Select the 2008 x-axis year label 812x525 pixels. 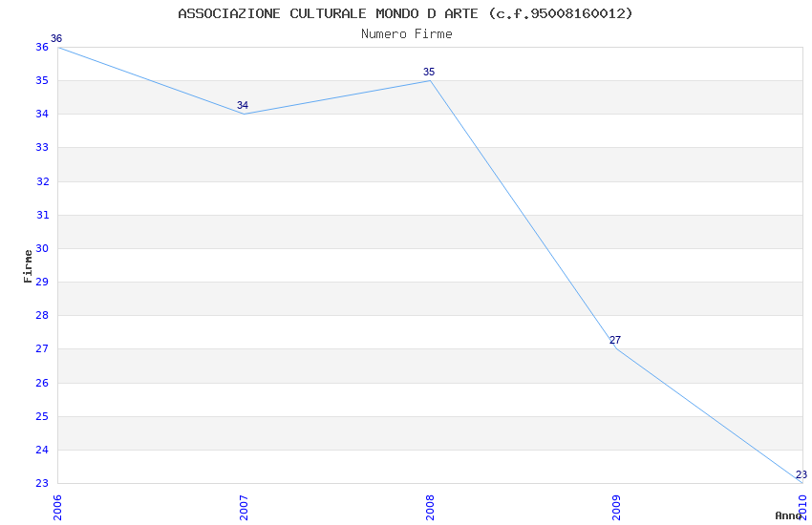coord(430,508)
